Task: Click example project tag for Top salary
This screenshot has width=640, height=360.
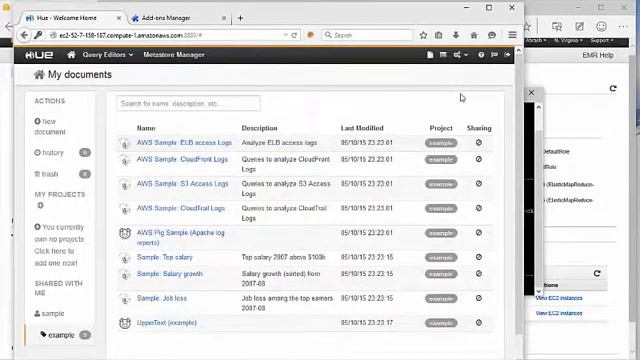Action: (441, 258)
